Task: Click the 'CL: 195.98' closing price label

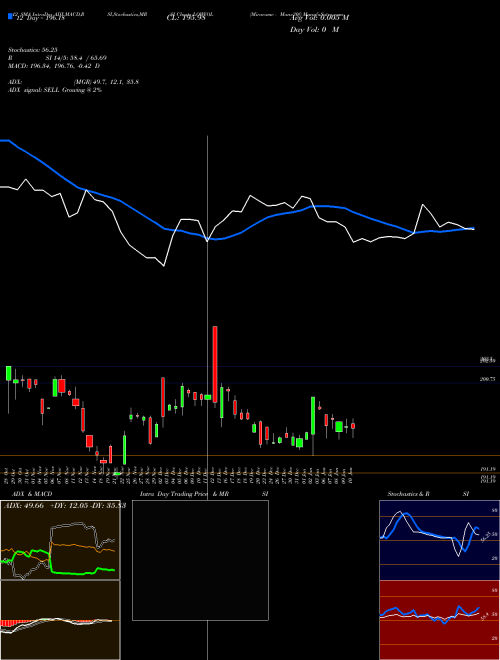Action: tap(186, 18)
